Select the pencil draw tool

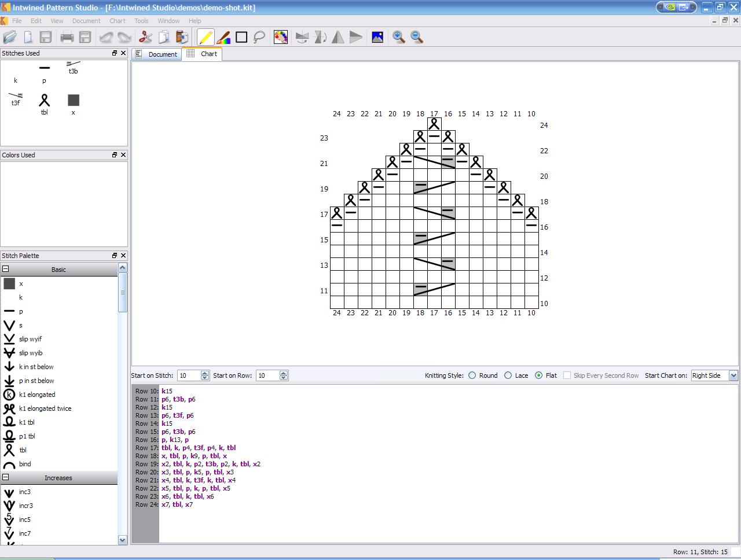206,38
